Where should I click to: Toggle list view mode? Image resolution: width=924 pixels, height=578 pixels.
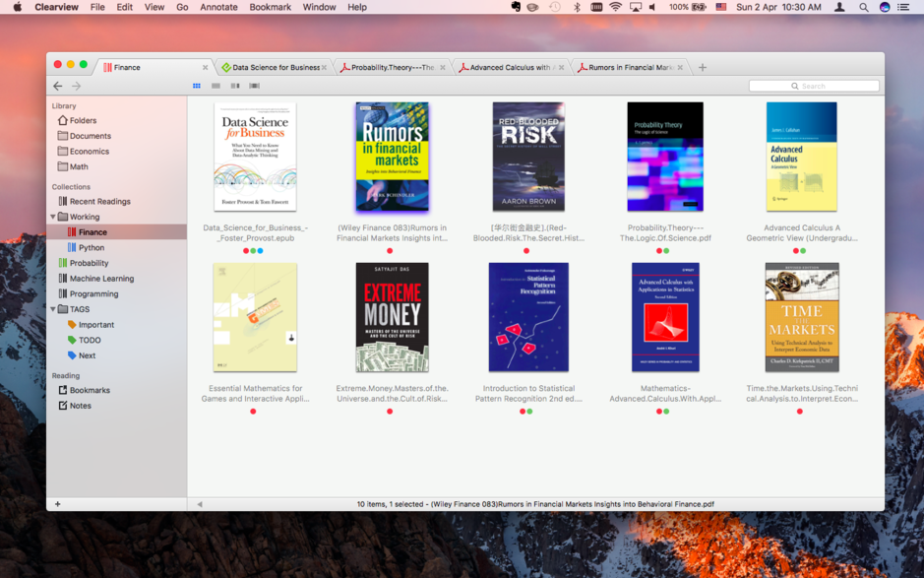point(214,86)
